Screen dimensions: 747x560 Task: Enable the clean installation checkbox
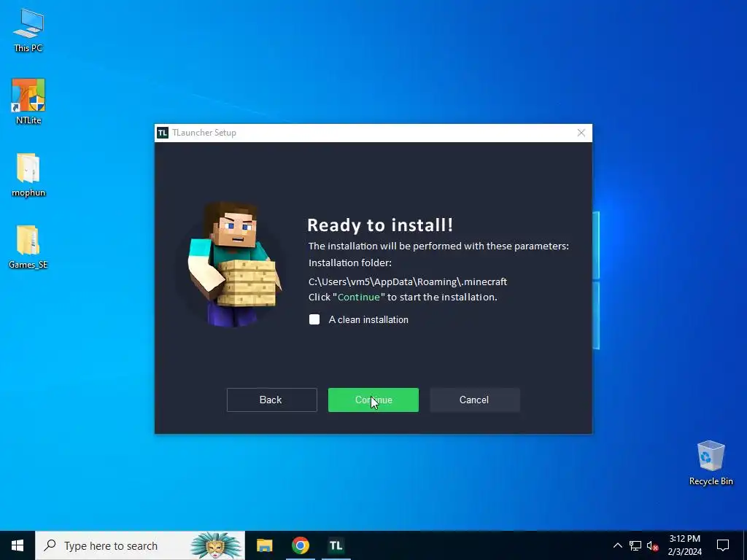(314, 319)
